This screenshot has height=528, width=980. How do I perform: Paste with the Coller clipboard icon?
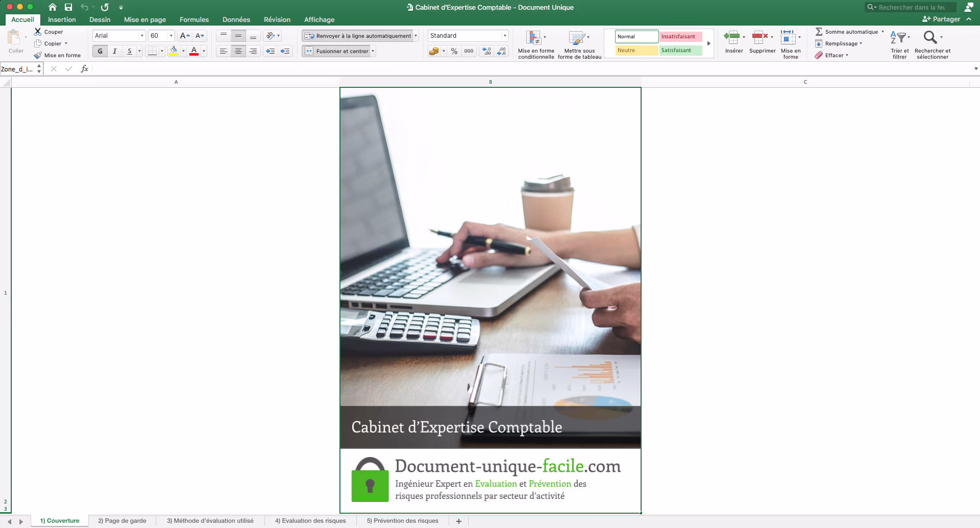14,37
